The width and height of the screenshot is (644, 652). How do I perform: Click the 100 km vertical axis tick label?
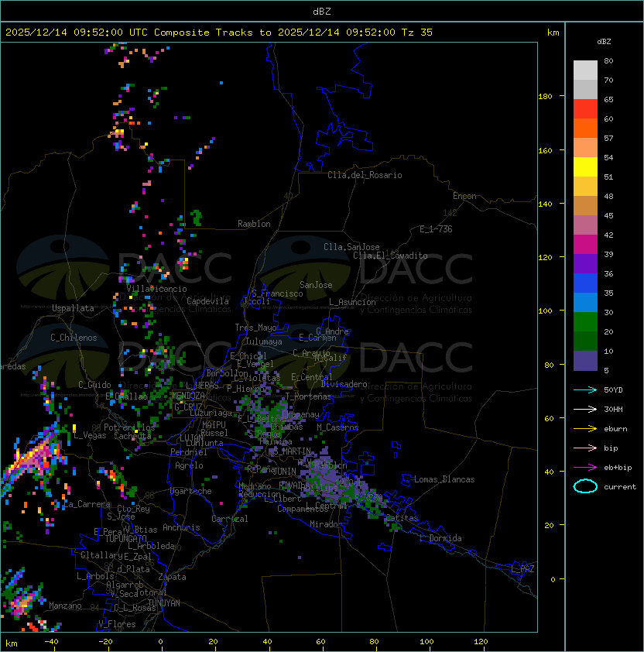click(545, 311)
